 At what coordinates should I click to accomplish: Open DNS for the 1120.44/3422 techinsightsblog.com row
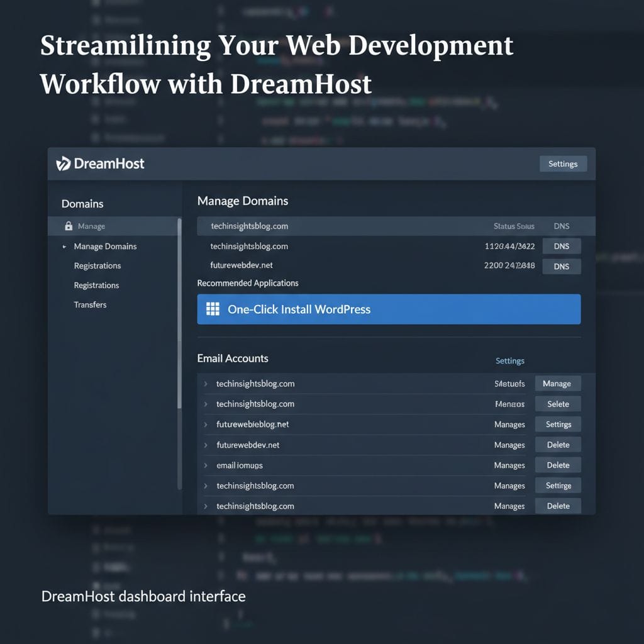coord(562,246)
